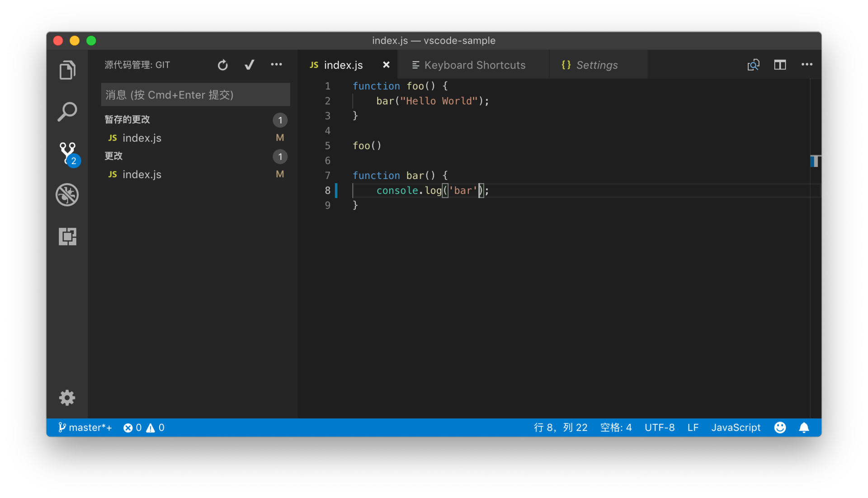Open editor more actions ellipsis menu

point(807,65)
